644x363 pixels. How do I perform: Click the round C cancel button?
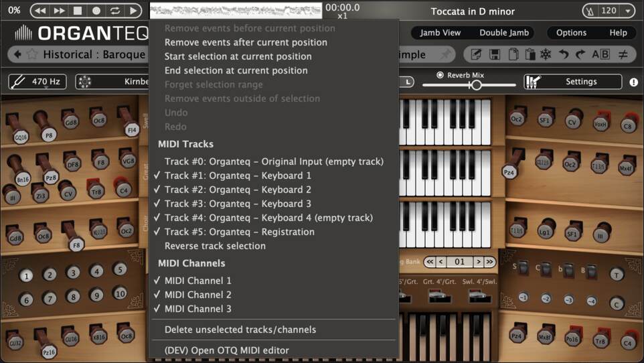click(617, 304)
